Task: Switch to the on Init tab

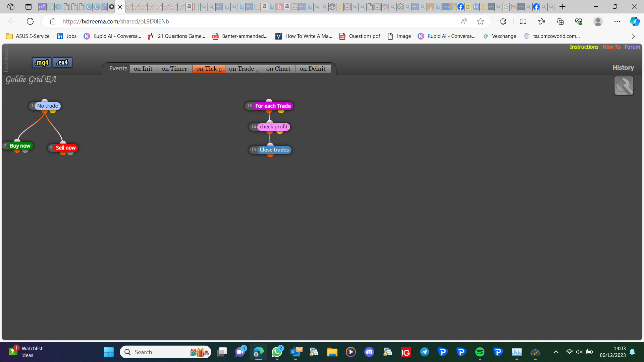Action: [x=143, y=68]
